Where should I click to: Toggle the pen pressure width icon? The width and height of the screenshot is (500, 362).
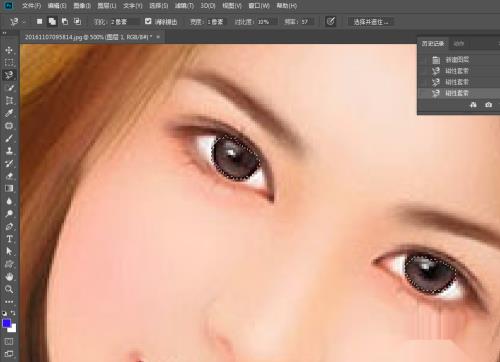tap(330, 22)
